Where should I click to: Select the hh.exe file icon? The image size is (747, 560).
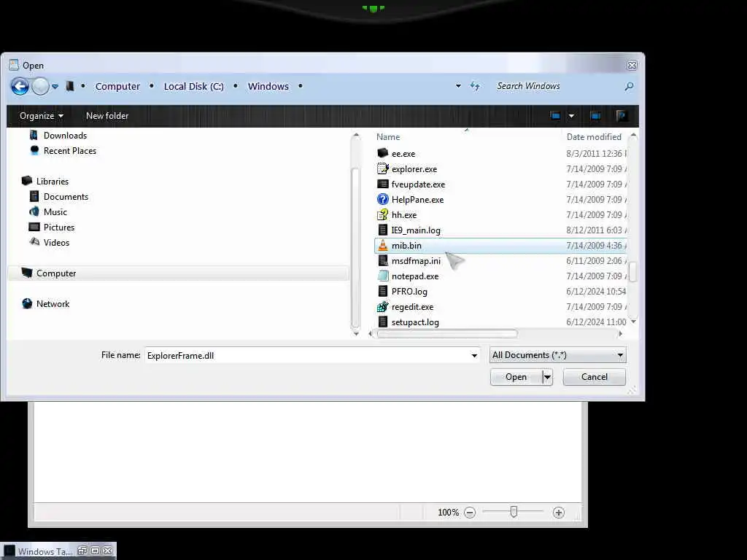(x=382, y=214)
